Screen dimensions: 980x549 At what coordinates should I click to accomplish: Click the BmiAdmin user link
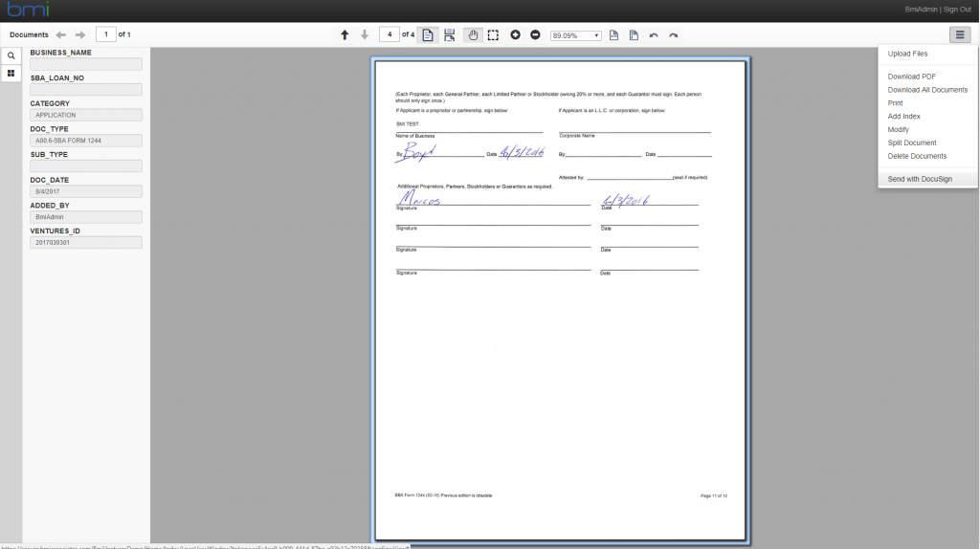[922, 10]
